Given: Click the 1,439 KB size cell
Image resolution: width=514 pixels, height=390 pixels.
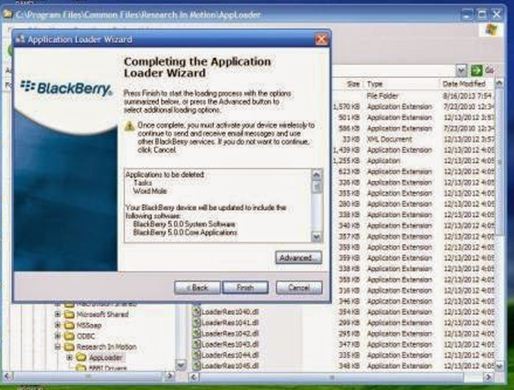Looking at the screenshot, I should (347, 150).
